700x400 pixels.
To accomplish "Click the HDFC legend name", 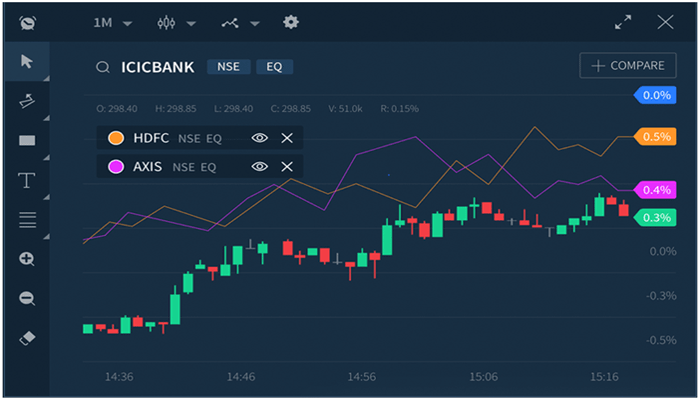I will click(x=151, y=138).
